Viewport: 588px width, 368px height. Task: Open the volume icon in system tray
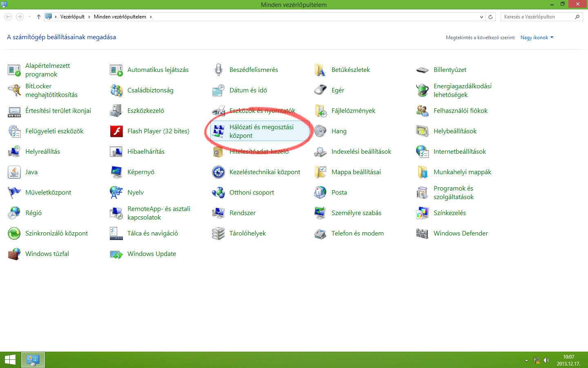coord(546,360)
